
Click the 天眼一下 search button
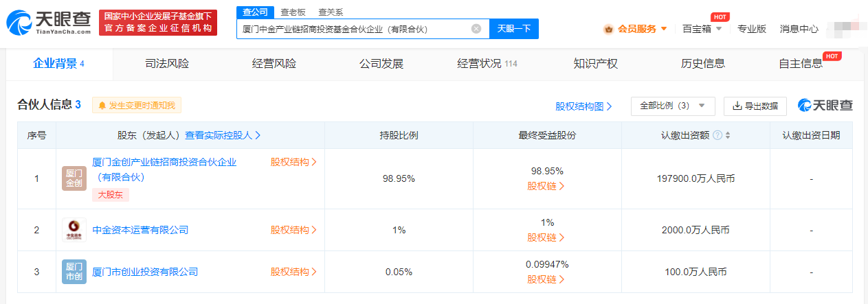click(x=514, y=29)
